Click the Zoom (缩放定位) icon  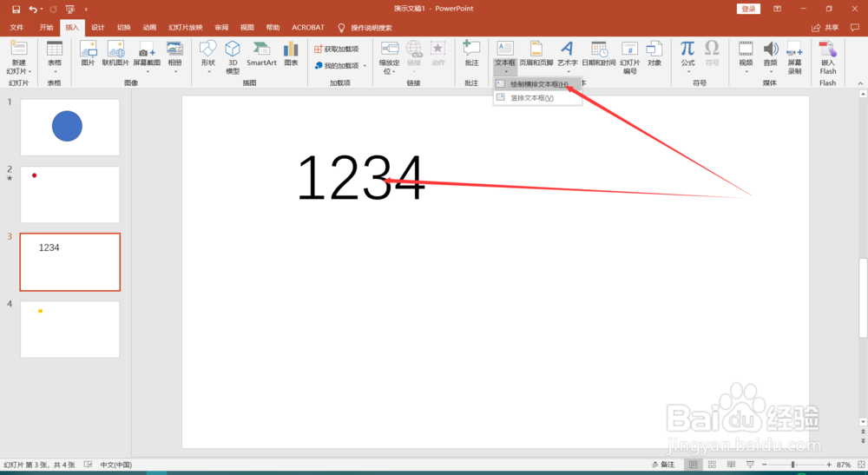click(390, 49)
